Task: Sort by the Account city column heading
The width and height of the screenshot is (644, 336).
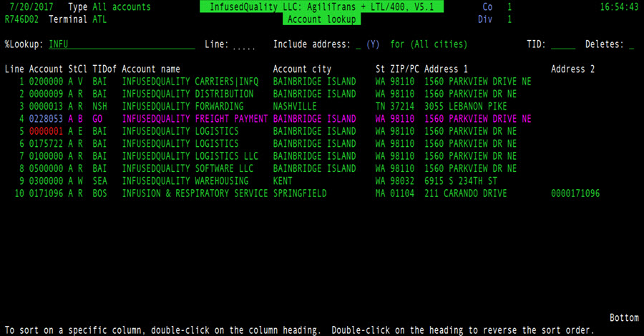Action: [302, 69]
